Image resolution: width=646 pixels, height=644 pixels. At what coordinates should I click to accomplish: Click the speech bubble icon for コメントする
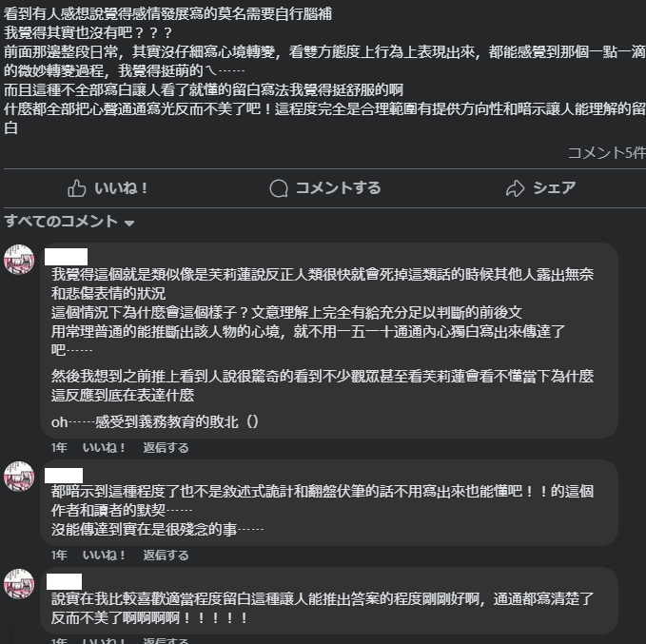click(279, 188)
